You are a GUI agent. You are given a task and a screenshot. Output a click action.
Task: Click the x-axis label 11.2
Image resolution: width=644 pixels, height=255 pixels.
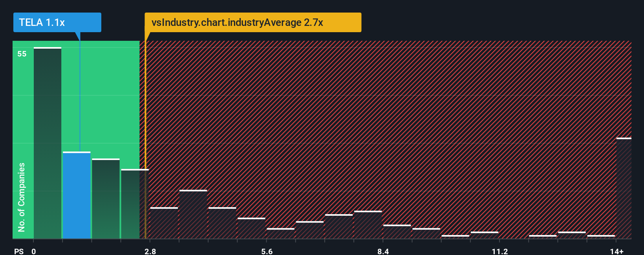click(499, 251)
